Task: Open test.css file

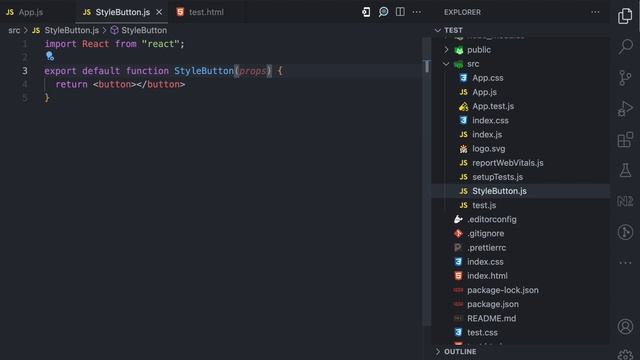Action: (x=482, y=333)
